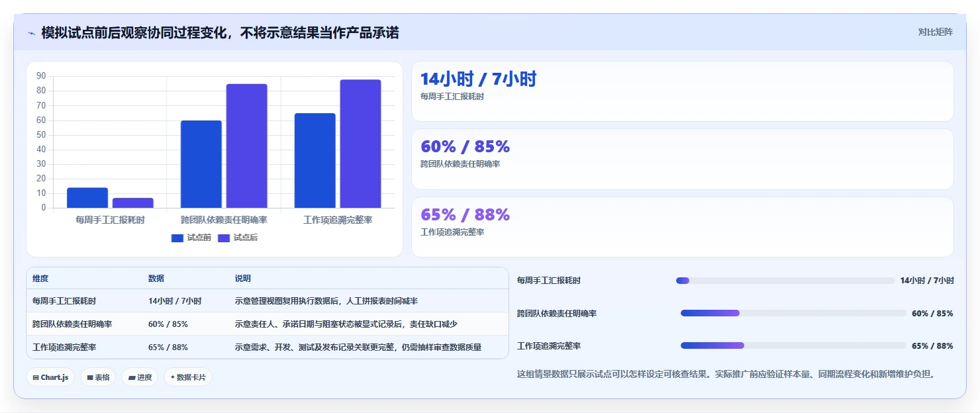This screenshot has width=980, height=413.
Task: Click the 表格 tag chip
Action: click(x=98, y=377)
